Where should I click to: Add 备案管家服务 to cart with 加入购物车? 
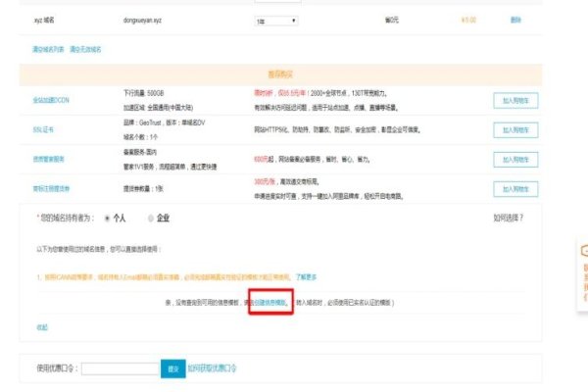tap(515, 160)
